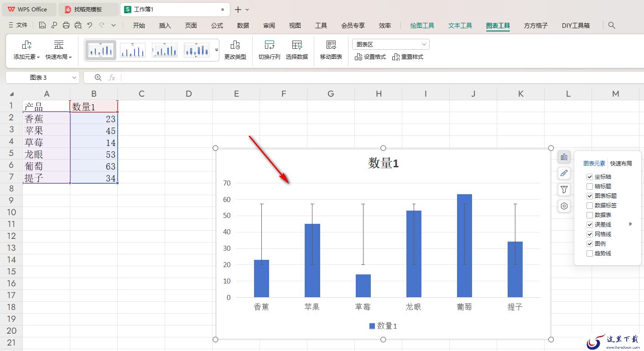Undo the last action
The image size is (644, 351).
coord(90,26)
